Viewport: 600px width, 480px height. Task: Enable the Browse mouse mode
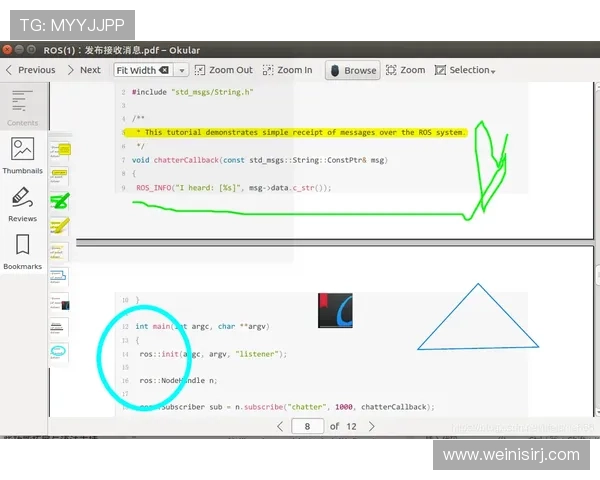coord(352,70)
